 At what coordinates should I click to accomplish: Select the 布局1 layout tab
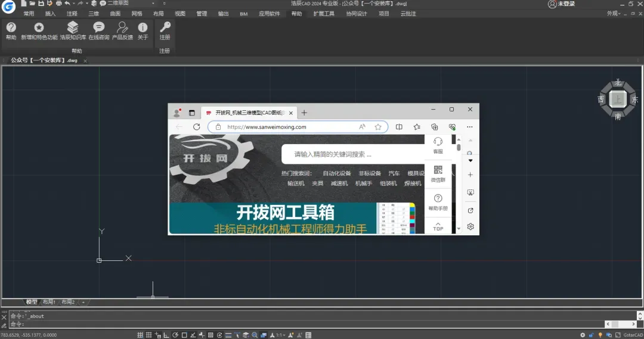pos(49,302)
